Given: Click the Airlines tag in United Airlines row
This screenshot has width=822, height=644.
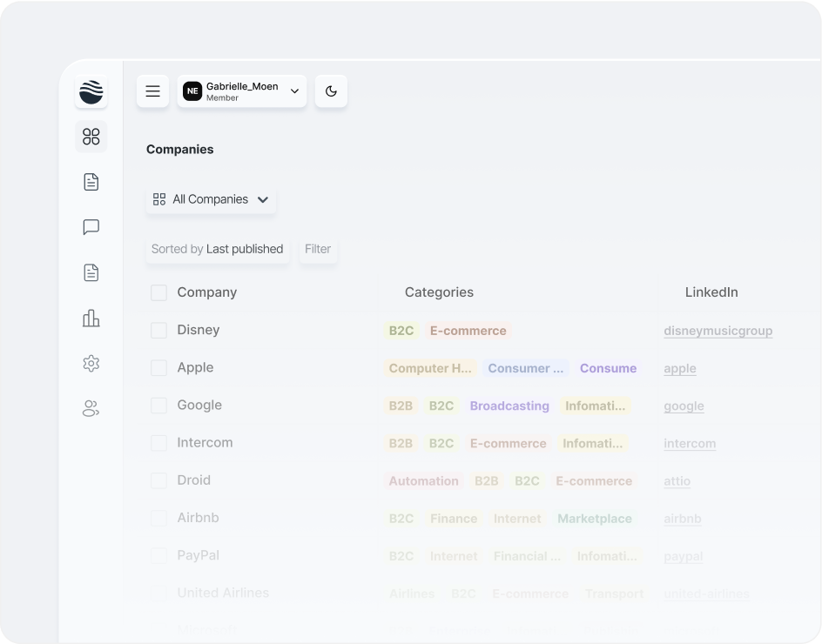Looking at the screenshot, I should [x=412, y=594].
